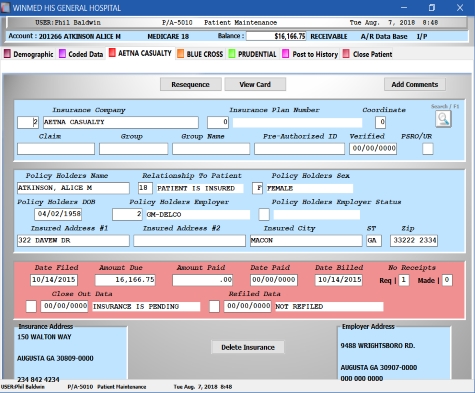Select the AETNA CASUALTY tab
Viewport: 475px width, 393px height.
click(140, 53)
